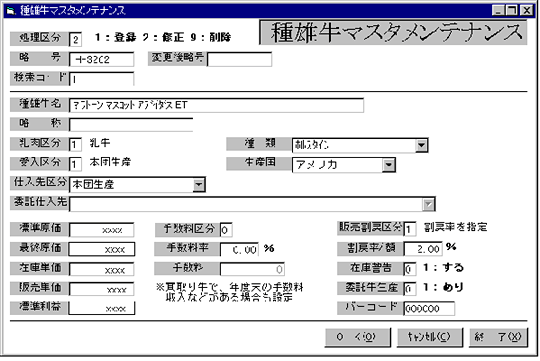Click the 在庫単価 field
The image size is (540, 361).
tap(102, 269)
